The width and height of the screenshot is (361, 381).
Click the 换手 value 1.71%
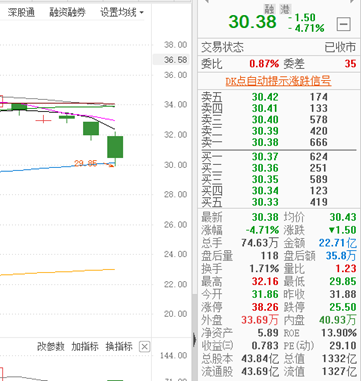(264, 269)
